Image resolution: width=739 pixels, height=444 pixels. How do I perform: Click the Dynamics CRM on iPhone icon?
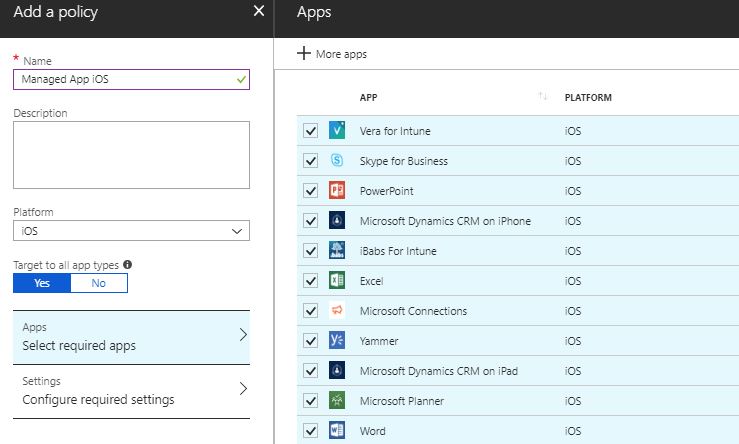coord(337,221)
